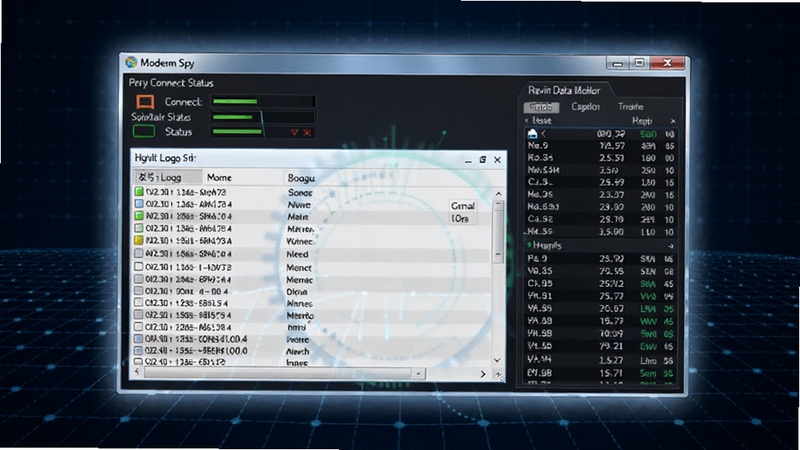Click the log list scroll-up arrow
The height and width of the screenshot is (450, 800).
click(x=498, y=194)
